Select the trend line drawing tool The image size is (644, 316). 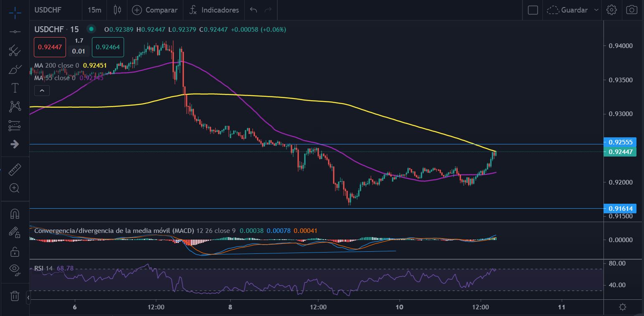[15, 32]
